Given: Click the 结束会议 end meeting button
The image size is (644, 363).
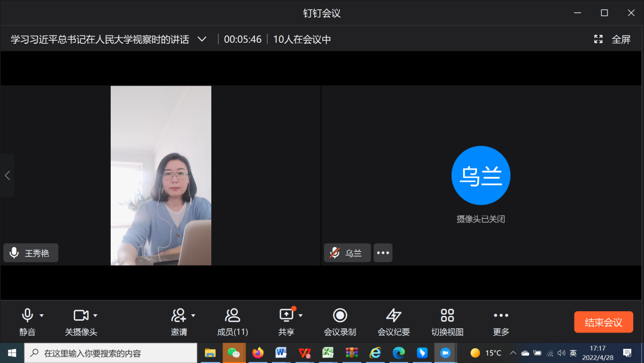Looking at the screenshot, I should point(603,322).
